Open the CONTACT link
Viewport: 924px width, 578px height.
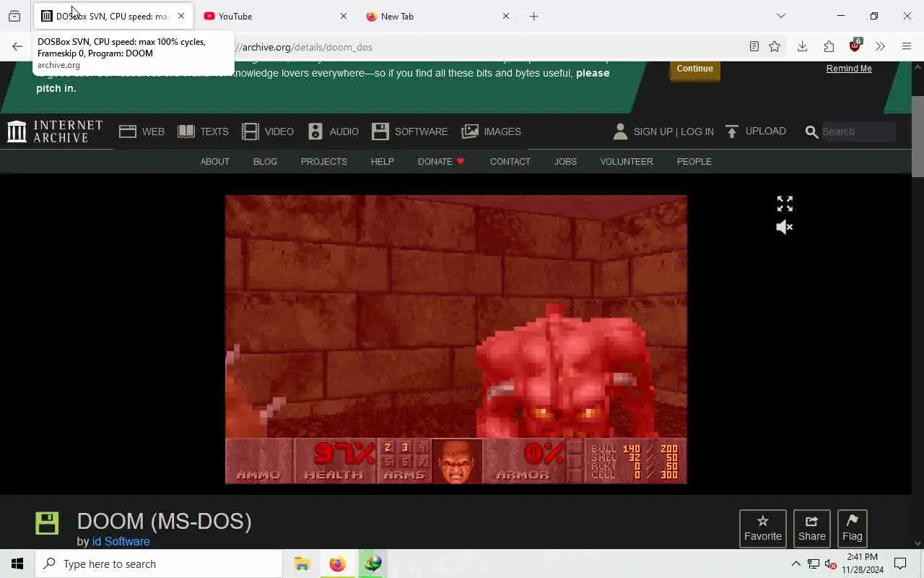tap(510, 162)
